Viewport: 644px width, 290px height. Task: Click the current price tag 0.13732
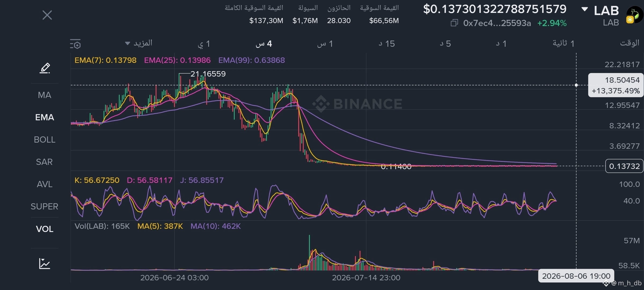(x=624, y=166)
